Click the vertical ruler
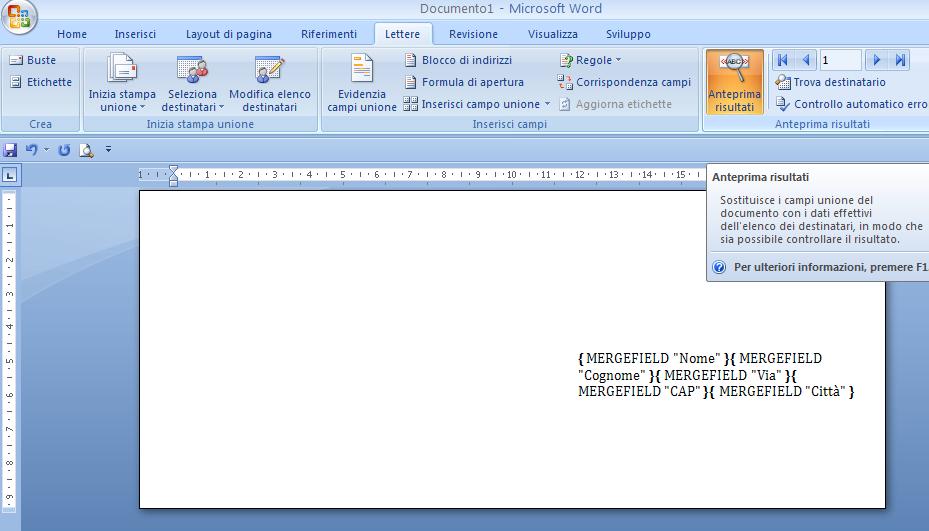The image size is (929, 531). (x=10, y=351)
